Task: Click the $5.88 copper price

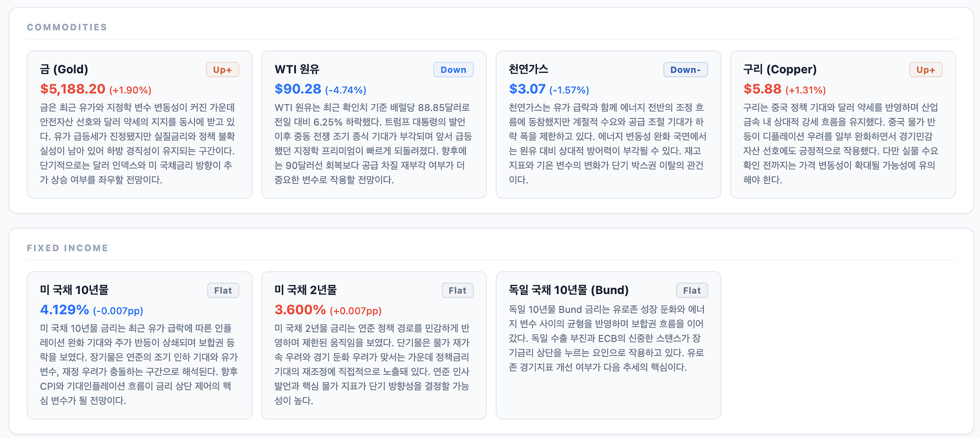Action: (x=762, y=89)
